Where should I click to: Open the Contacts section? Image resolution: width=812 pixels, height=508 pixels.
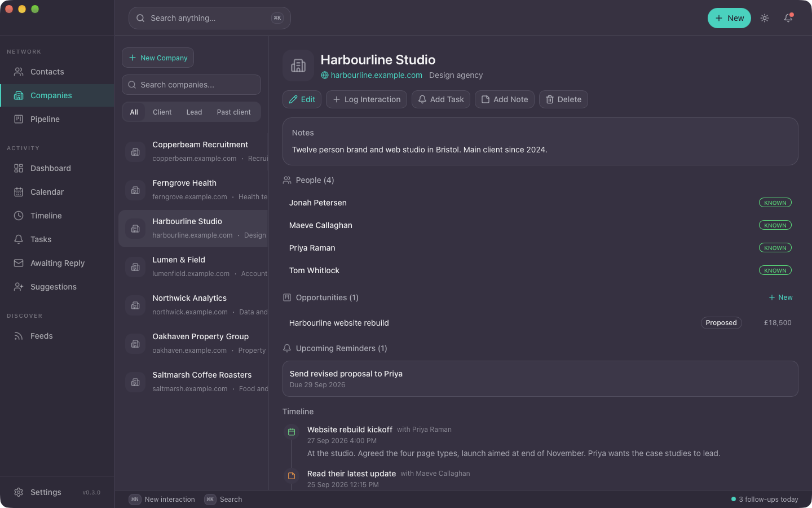point(57,72)
